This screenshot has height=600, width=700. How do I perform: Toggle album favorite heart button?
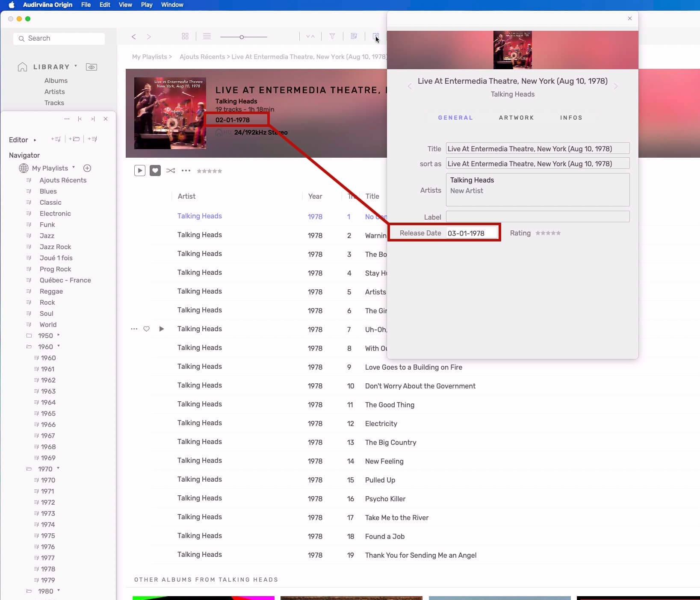155,171
